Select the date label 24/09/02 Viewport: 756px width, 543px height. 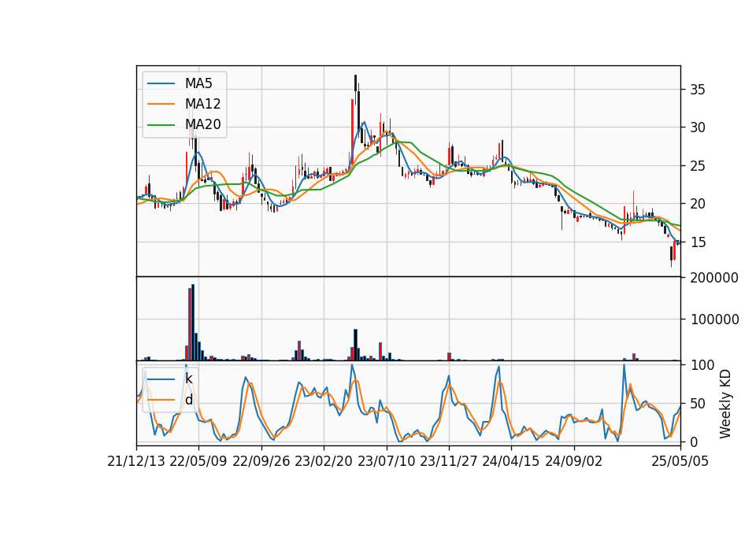coord(574,462)
